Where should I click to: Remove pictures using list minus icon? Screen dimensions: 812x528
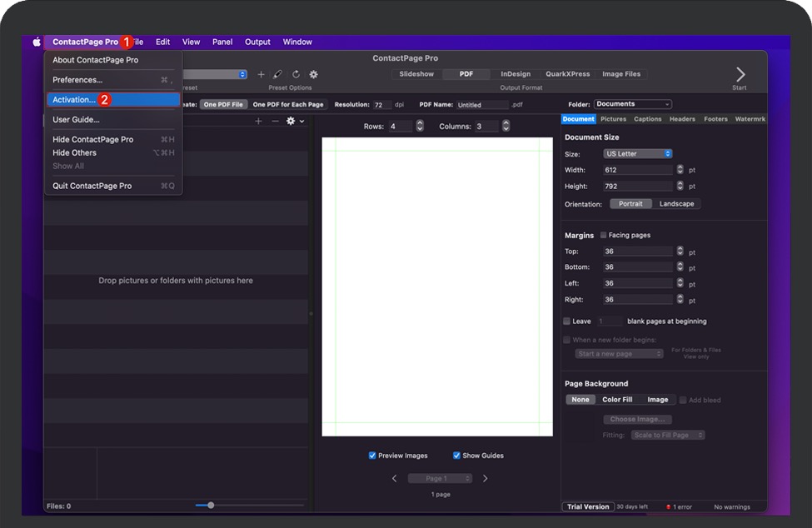[275, 121]
